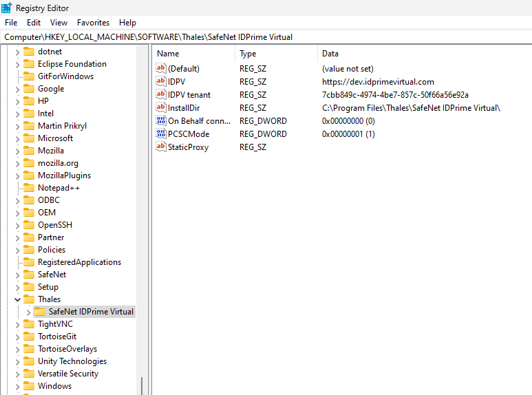Select the IDPV string value icon
532x395 pixels.
point(161,81)
